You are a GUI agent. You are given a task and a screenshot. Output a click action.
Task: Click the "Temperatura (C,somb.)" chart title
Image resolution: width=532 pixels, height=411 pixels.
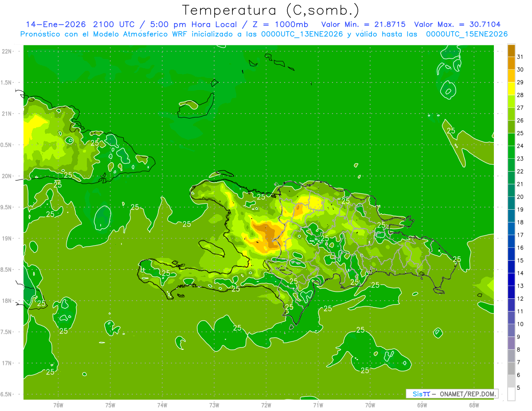click(271, 10)
